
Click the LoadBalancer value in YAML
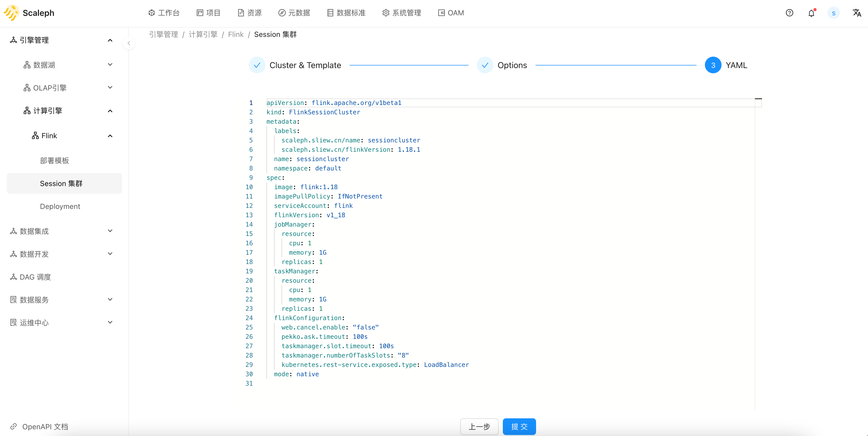pos(446,365)
